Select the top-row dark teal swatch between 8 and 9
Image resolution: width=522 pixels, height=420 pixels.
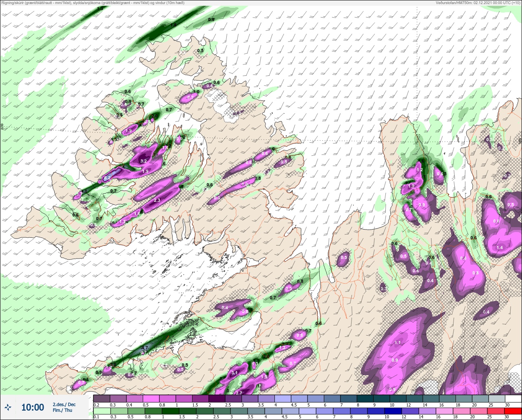click(365, 398)
